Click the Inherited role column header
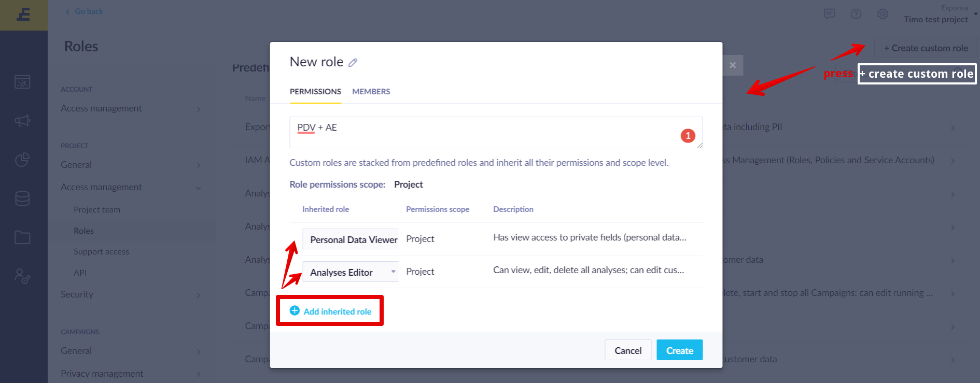980x383 pixels. coord(326,209)
